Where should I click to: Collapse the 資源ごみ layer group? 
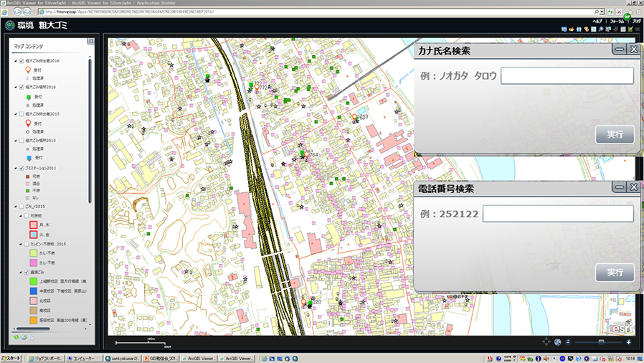tap(19, 272)
